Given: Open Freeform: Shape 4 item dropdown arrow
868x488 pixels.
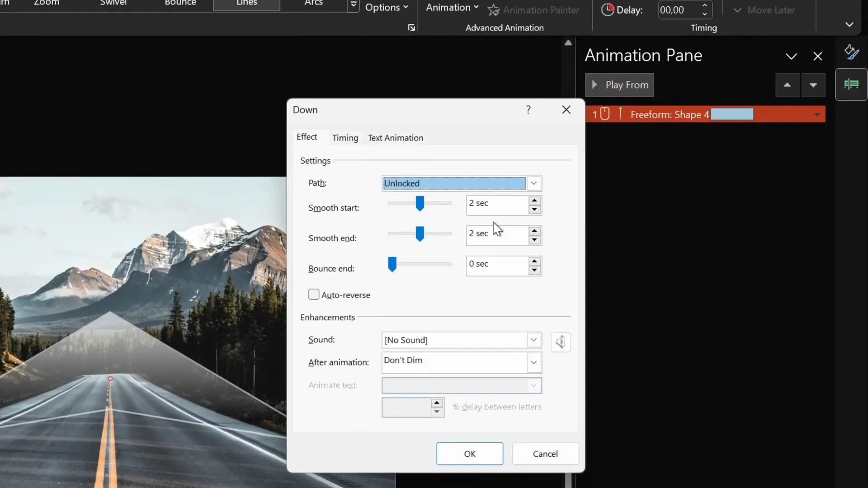Looking at the screenshot, I should (x=817, y=115).
